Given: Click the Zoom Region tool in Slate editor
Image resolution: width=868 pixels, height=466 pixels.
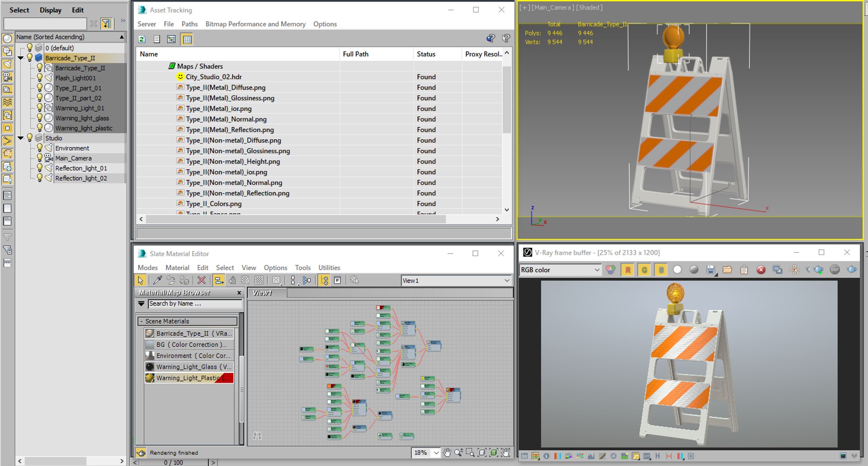Looking at the screenshot, I should pos(470,452).
